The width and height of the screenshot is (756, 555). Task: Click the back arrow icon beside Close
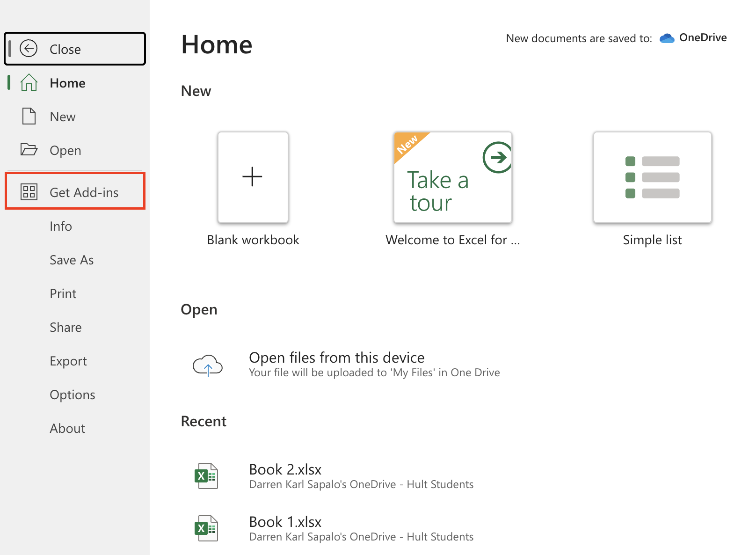click(x=29, y=49)
